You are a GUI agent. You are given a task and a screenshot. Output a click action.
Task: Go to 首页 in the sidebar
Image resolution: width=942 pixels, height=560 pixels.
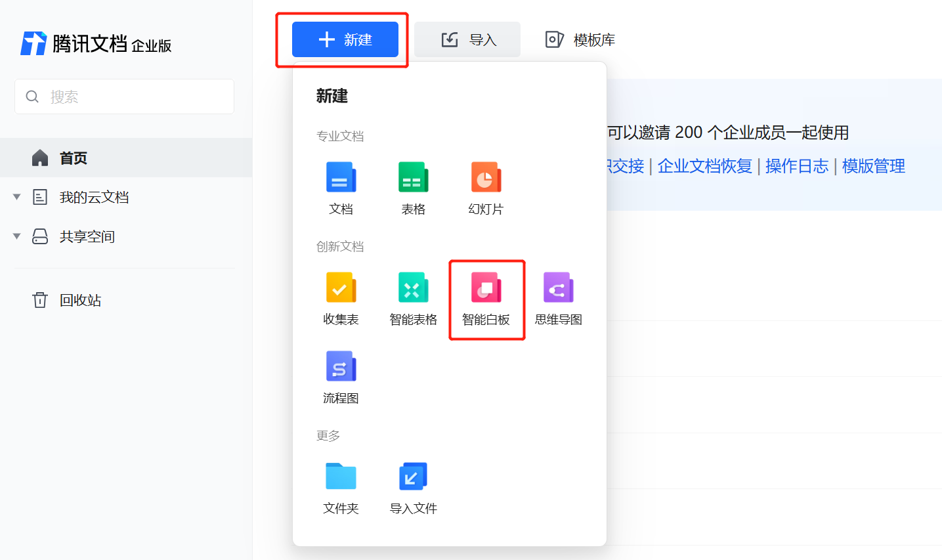73,158
